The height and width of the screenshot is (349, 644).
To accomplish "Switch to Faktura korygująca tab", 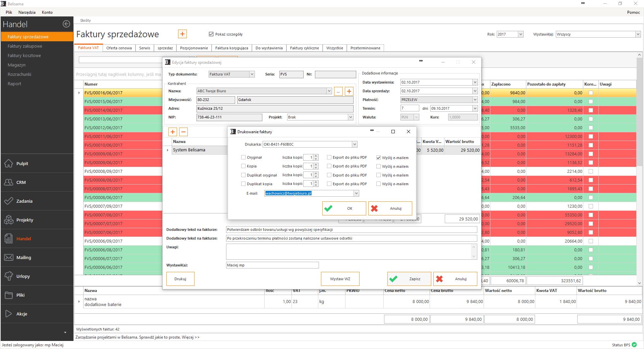I will 231,48.
